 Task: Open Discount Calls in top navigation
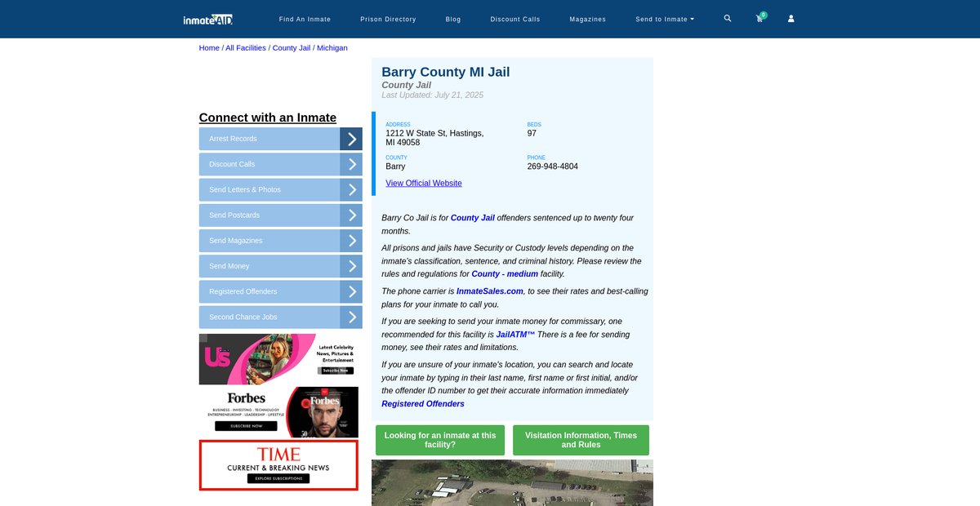click(515, 19)
